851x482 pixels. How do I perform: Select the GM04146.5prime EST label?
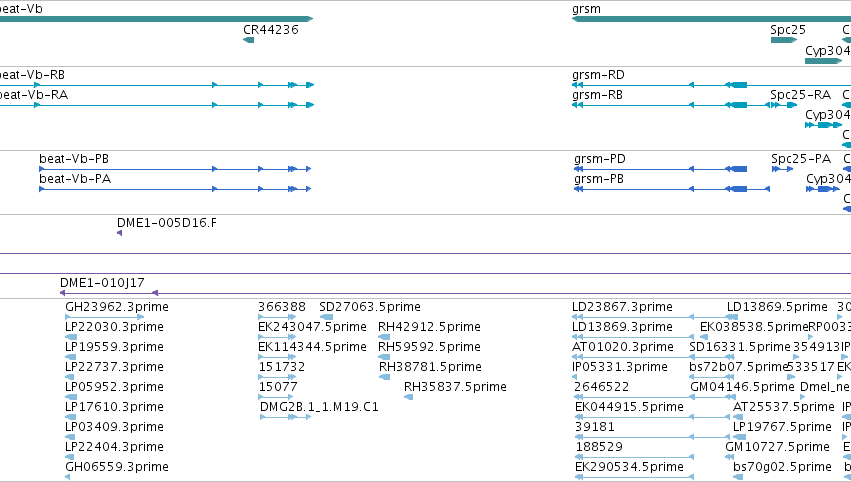tap(742, 387)
